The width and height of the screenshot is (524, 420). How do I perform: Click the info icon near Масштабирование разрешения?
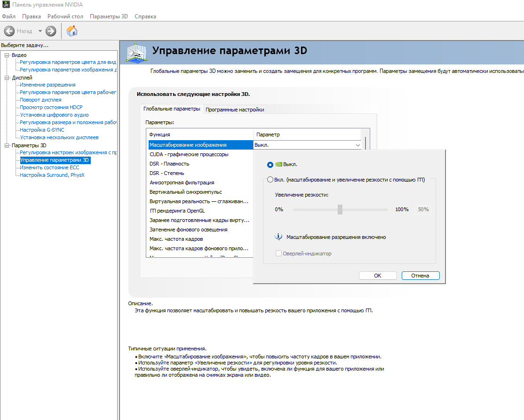(x=278, y=237)
